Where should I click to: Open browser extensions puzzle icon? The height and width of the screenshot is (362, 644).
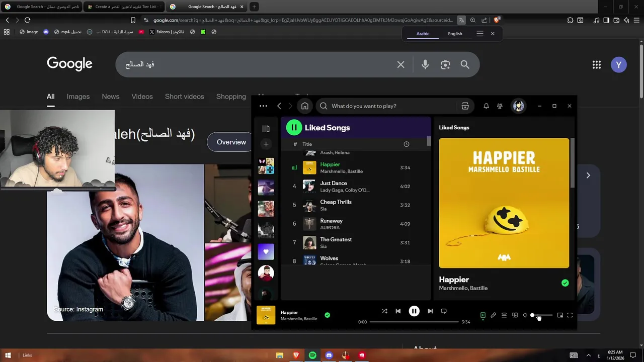(570, 20)
